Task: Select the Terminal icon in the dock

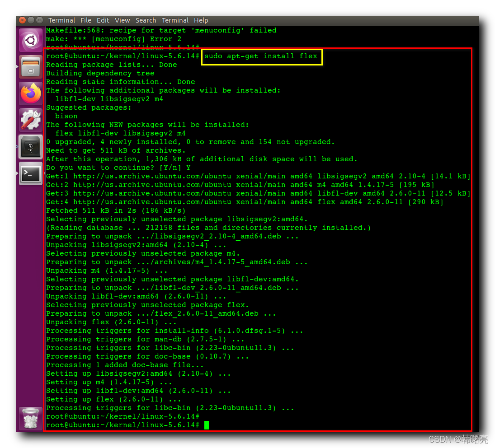Action: 31,173
